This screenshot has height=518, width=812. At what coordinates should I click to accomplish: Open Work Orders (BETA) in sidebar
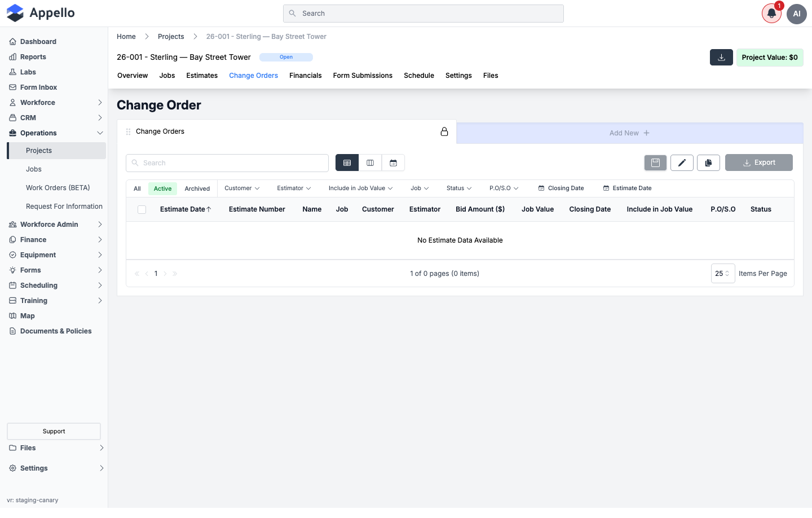tap(58, 188)
